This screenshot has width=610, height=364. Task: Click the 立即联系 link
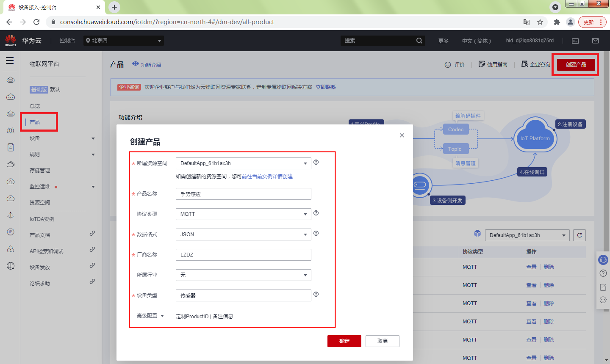point(326,87)
